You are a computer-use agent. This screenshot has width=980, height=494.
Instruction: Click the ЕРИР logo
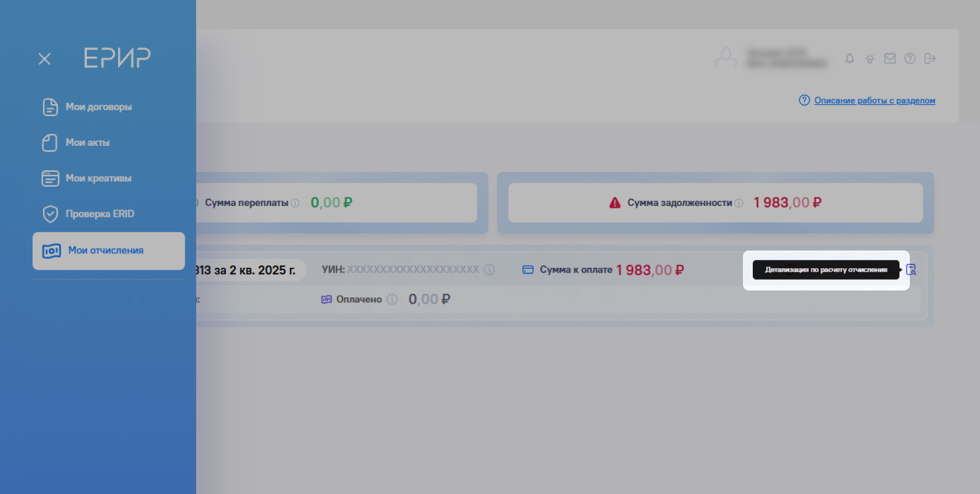[x=117, y=58]
